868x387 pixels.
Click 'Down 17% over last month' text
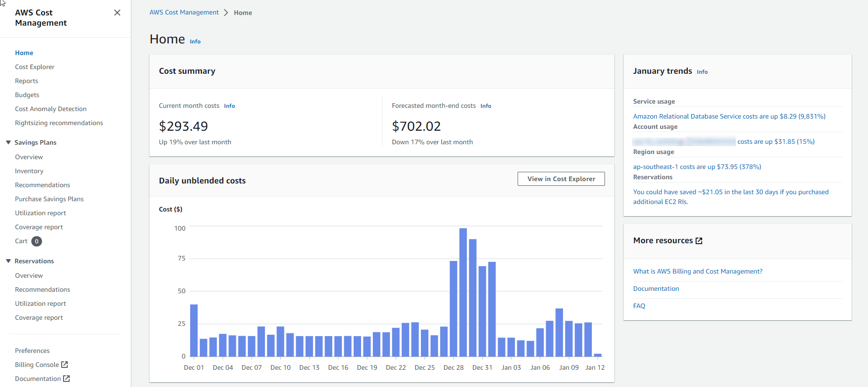[432, 142]
